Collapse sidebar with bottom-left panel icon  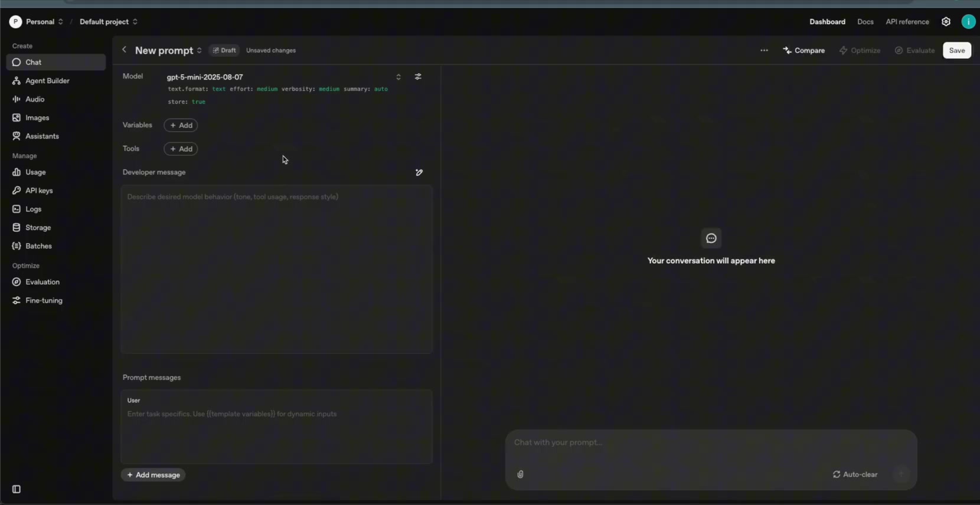(17, 489)
